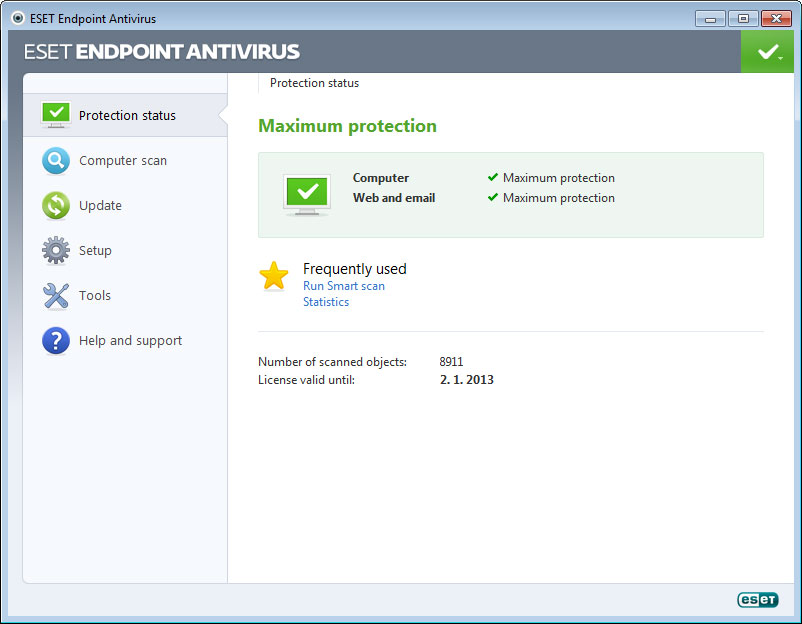The width and height of the screenshot is (802, 624).
Task: Click the ESET logo in bottom corner
Action: pyautogui.click(x=757, y=599)
